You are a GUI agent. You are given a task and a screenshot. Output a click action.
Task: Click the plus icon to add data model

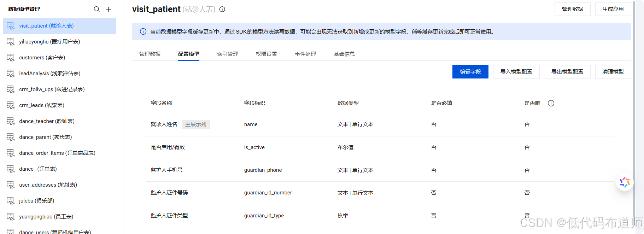(109, 9)
